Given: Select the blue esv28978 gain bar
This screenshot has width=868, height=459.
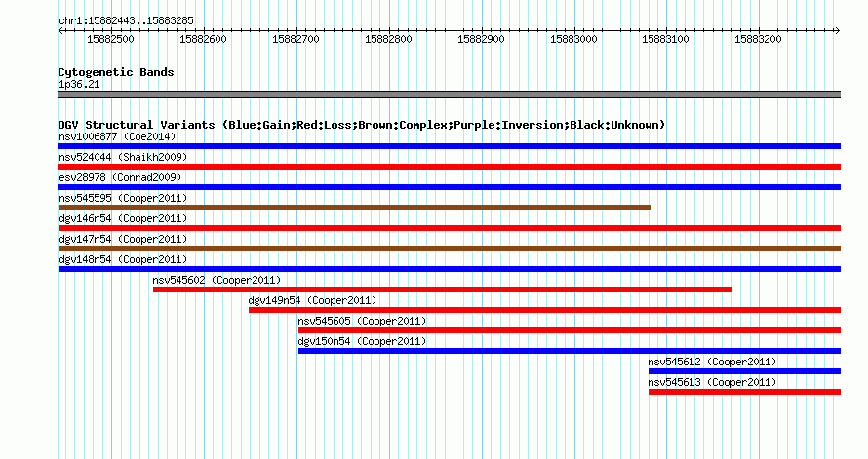Looking at the screenshot, I should 449,187.
